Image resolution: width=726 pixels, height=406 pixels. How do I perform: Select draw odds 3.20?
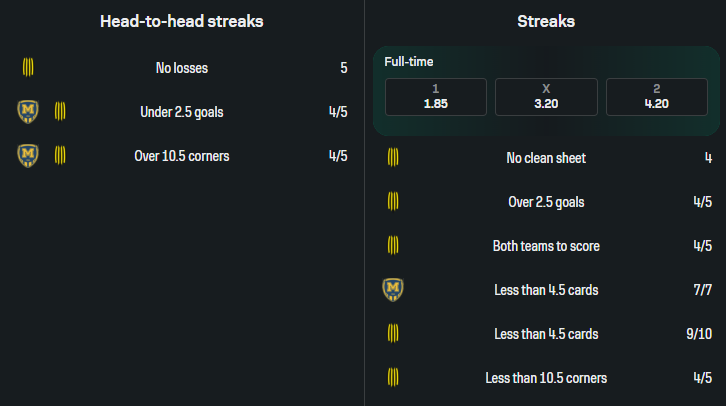(x=546, y=97)
